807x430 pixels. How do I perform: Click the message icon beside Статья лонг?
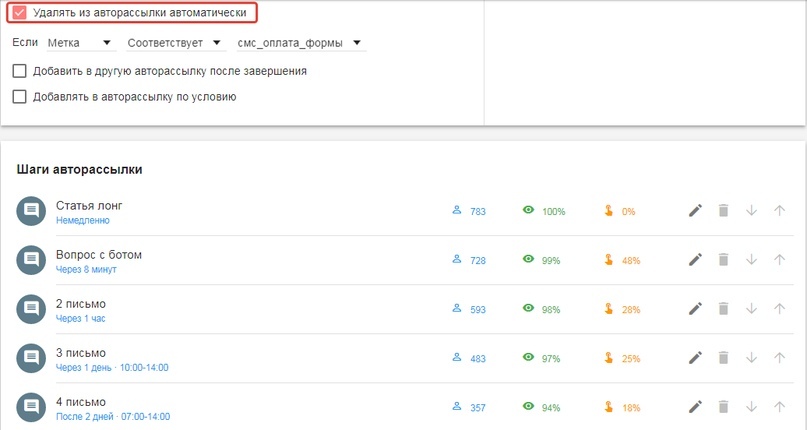(31, 211)
